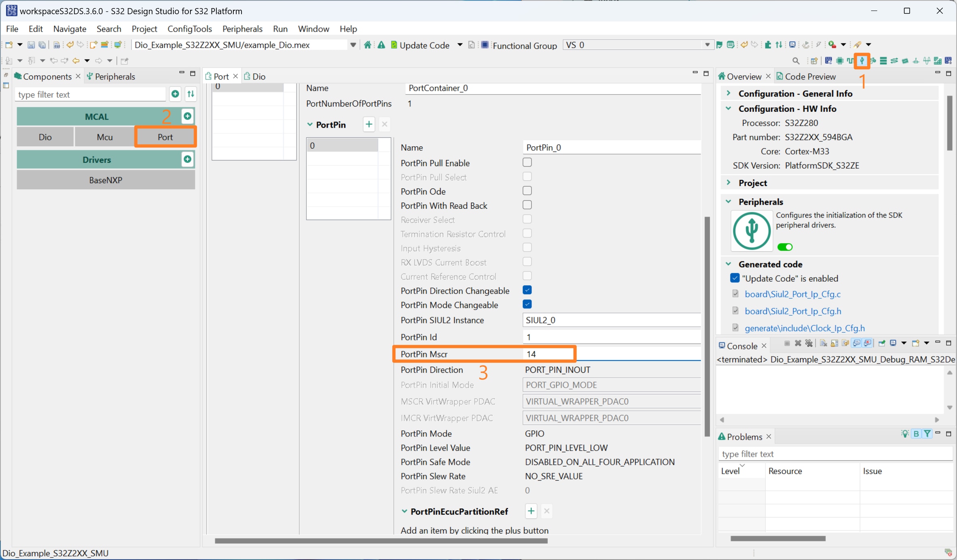Viewport: 957px width, 560px height.
Task: Open board\Siul2_Port_Ip_Cfg.c link
Action: tap(792, 294)
